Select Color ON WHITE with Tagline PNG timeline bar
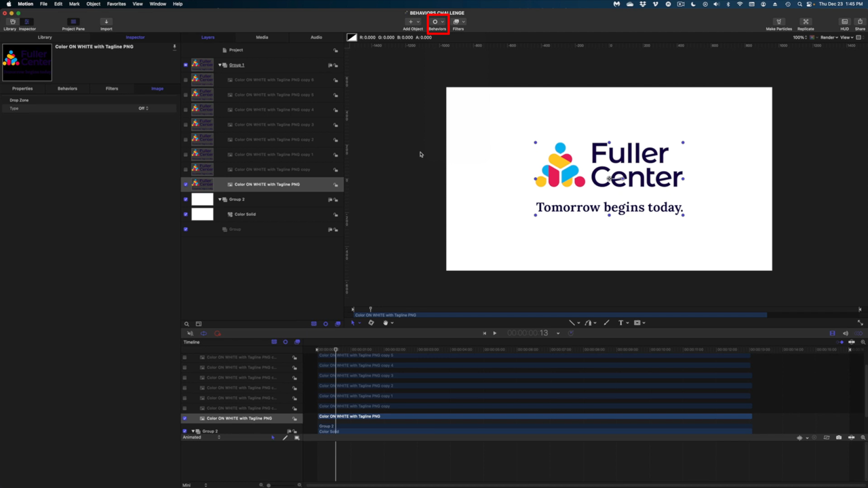Viewport: 868px width, 488px height. coord(535,416)
